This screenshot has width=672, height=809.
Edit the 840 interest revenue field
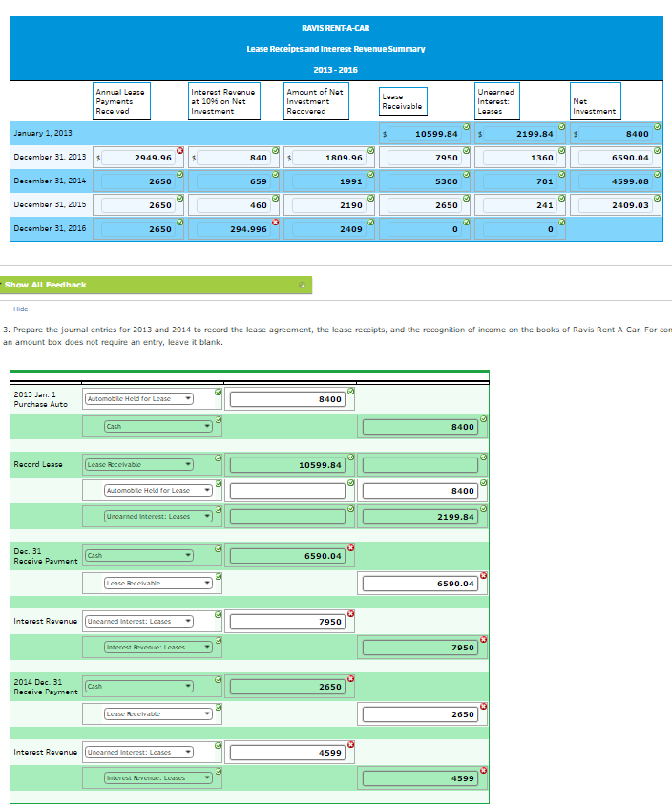point(234,158)
